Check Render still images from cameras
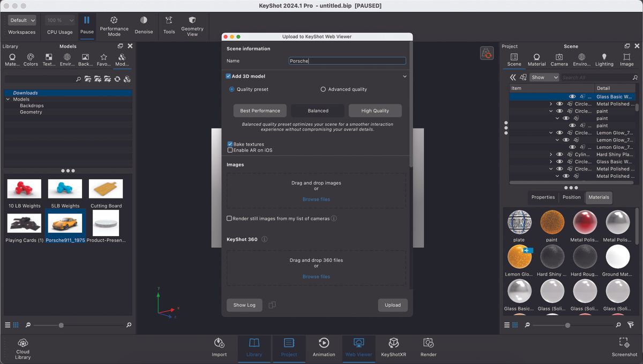Screen dimensions: 643x364 pos(229,218)
